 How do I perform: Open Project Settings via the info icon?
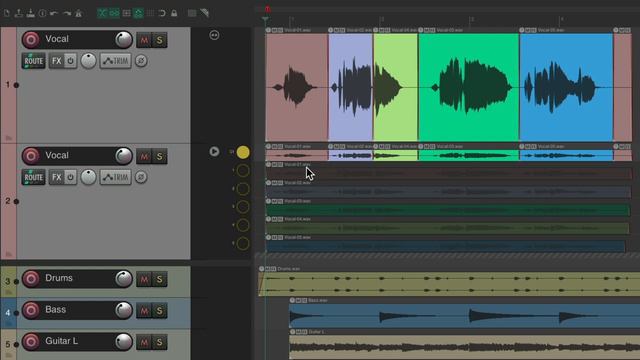(x=42, y=13)
